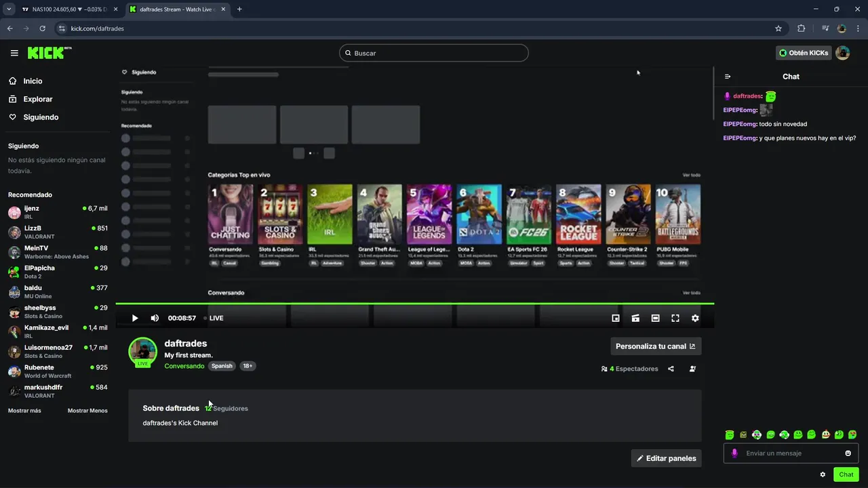Open the Conversando category link
This screenshot has height=488, width=868.
coord(184,366)
